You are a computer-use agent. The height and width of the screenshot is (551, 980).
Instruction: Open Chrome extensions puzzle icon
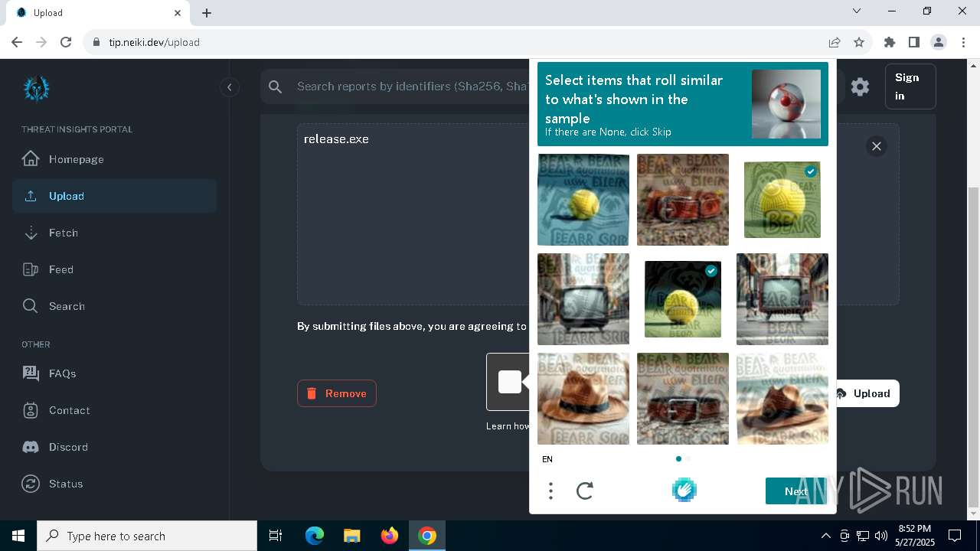[x=889, y=42]
